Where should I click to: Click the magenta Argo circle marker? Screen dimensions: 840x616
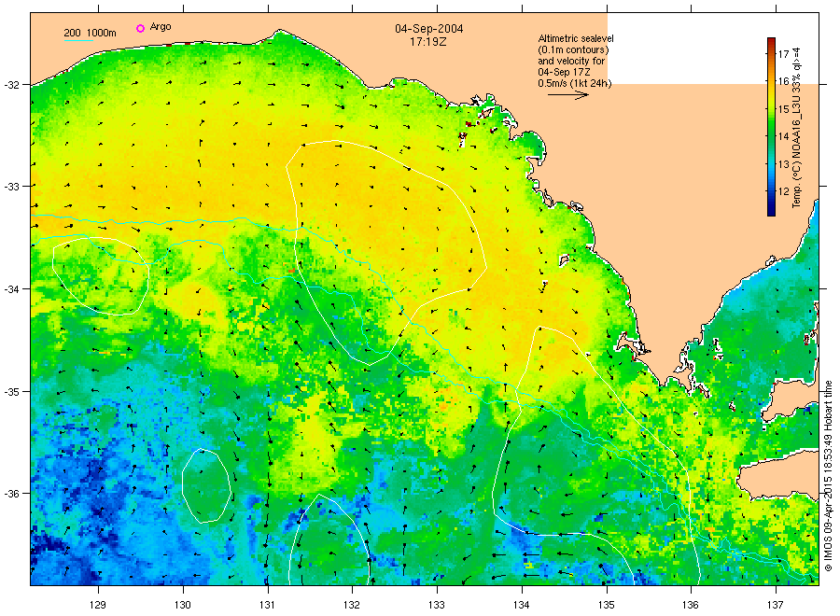click(x=140, y=28)
